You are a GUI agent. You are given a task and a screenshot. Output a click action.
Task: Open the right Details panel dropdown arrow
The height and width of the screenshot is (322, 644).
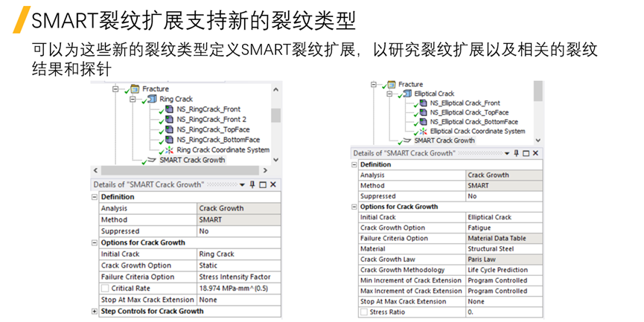507,153
